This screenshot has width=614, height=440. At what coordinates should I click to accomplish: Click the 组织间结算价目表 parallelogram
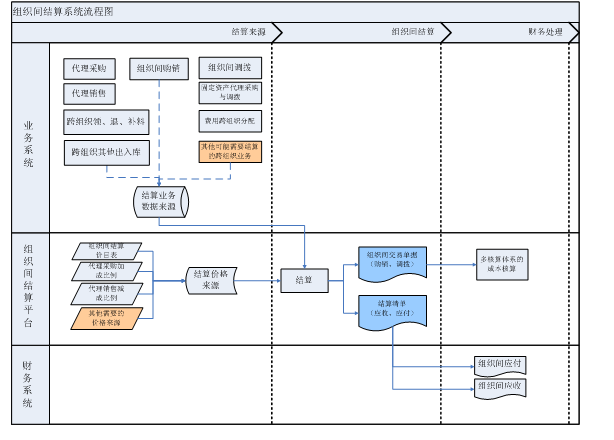(x=107, y=251)
